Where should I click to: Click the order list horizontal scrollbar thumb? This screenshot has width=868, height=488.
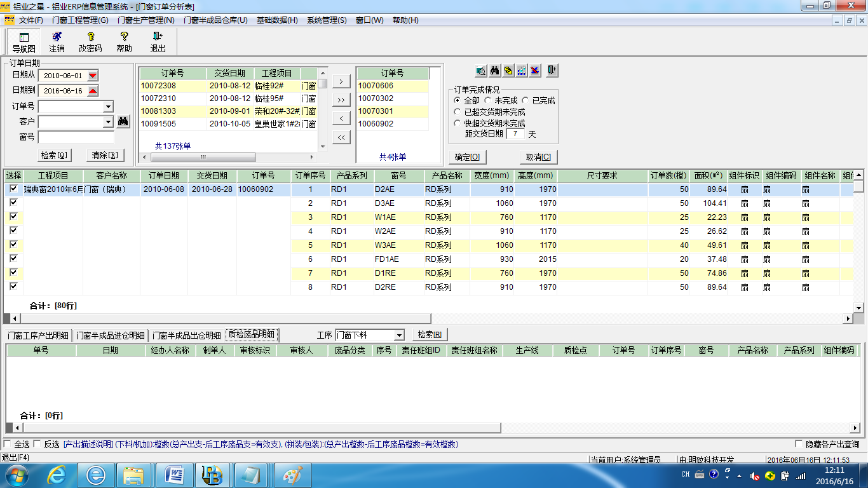coord(203,157)
